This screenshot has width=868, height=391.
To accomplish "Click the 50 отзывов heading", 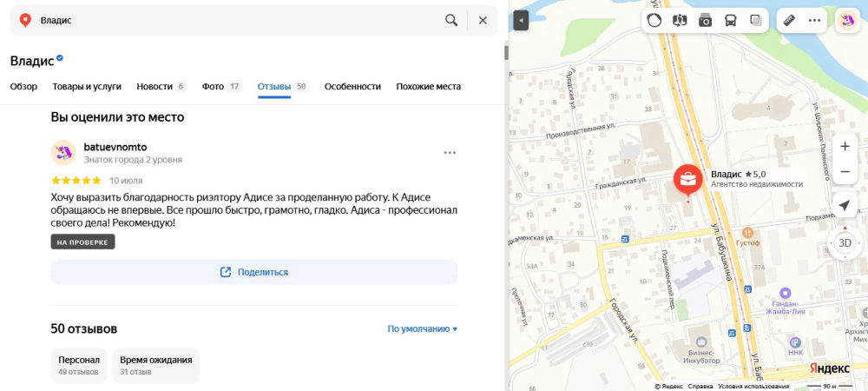I will coord(84,328).
